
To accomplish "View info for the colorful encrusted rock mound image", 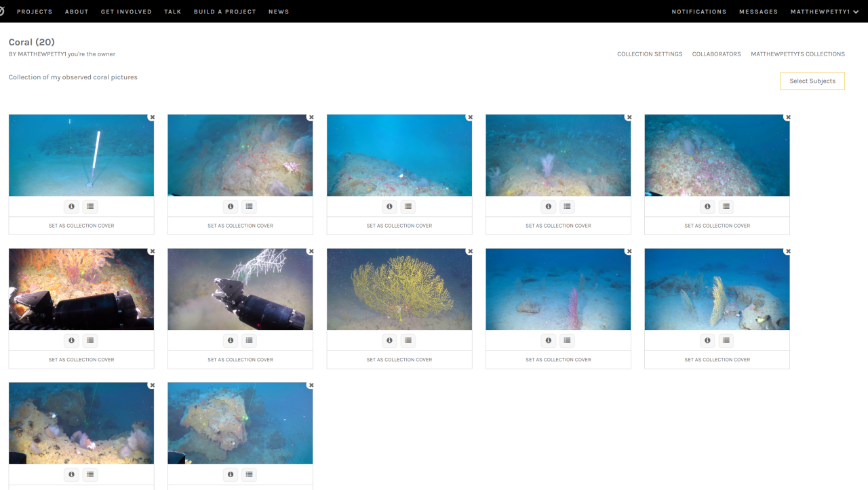I will point(707,206).
